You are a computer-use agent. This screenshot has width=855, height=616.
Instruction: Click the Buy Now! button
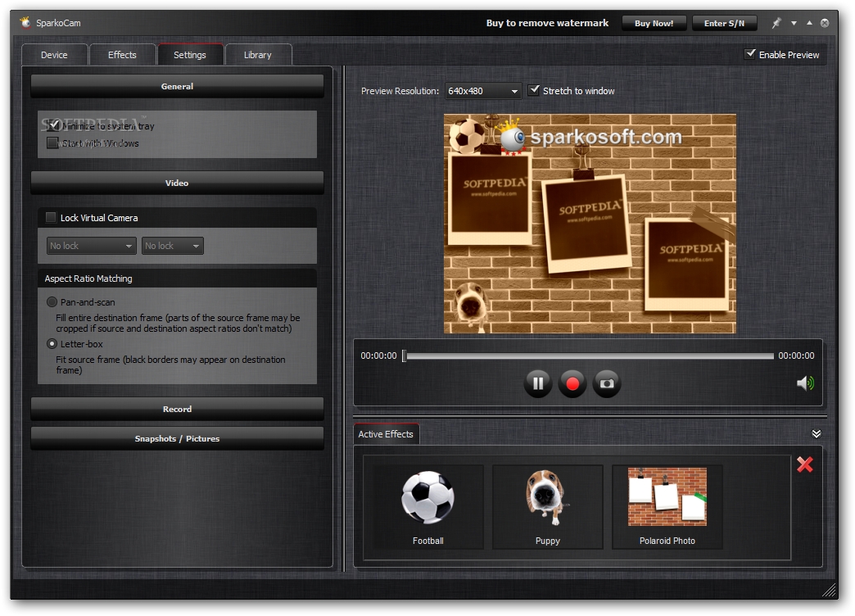click(654, 23)
